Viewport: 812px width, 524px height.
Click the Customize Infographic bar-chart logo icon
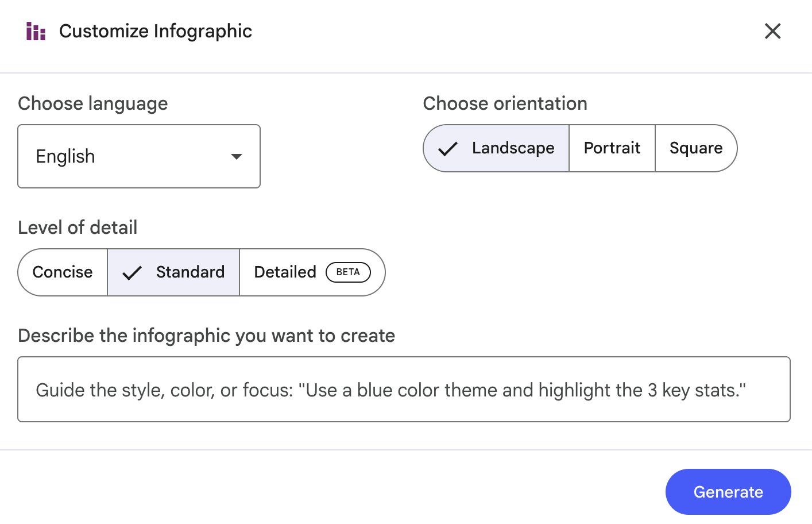point(35,31)
